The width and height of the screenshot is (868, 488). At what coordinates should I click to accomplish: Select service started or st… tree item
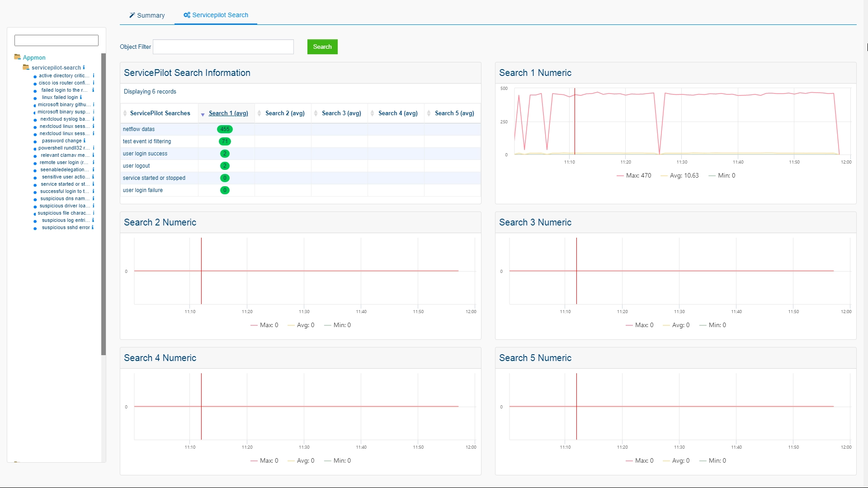(x=65, y=184)
